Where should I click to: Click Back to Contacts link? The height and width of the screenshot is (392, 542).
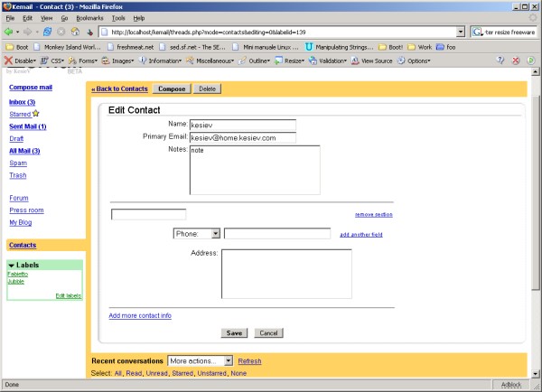coord(119,89)
